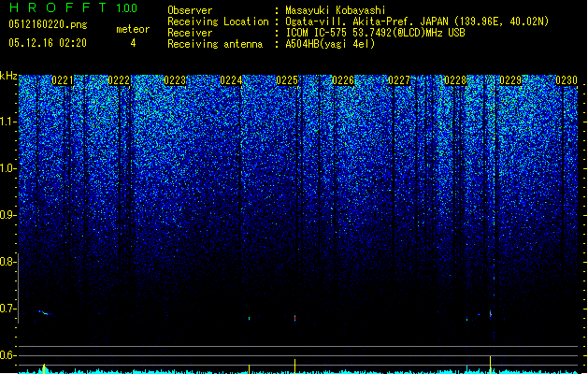Click the 1.1 kHz axis label

pos(8,122)
